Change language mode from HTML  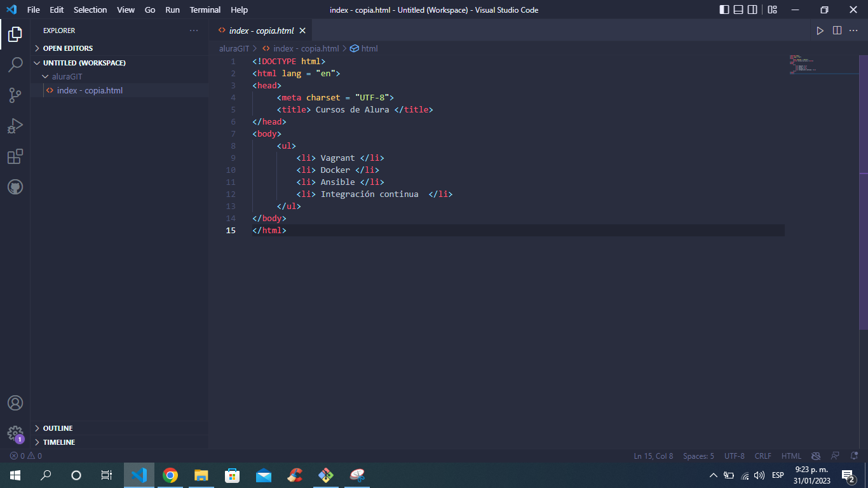pos(791,456)
